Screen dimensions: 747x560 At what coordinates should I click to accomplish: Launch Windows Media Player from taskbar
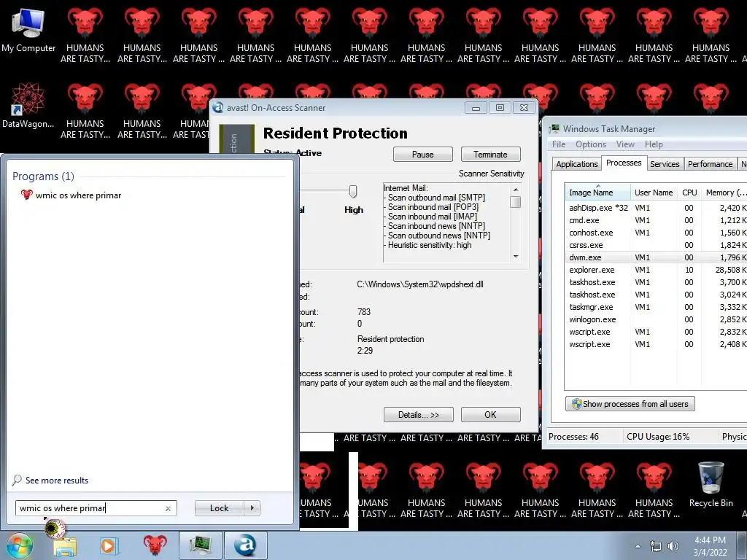[x=108, y=546]
